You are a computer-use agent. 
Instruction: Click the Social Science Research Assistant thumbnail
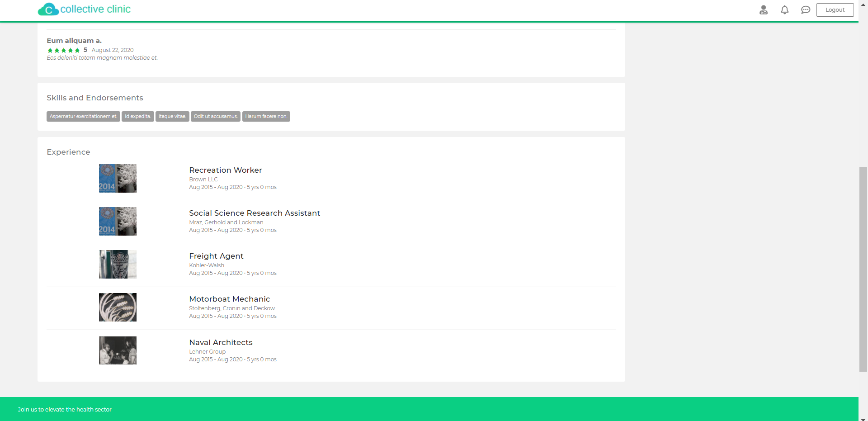[x=118, y=221]
